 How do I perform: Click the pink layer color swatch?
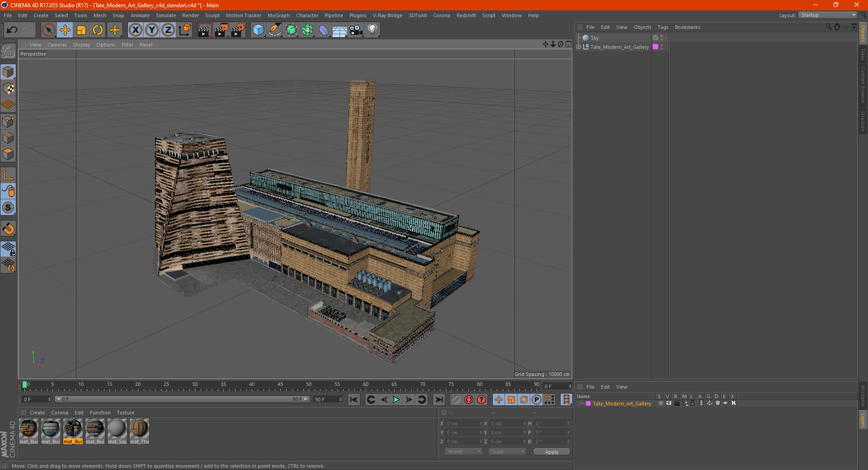point(588,404)
